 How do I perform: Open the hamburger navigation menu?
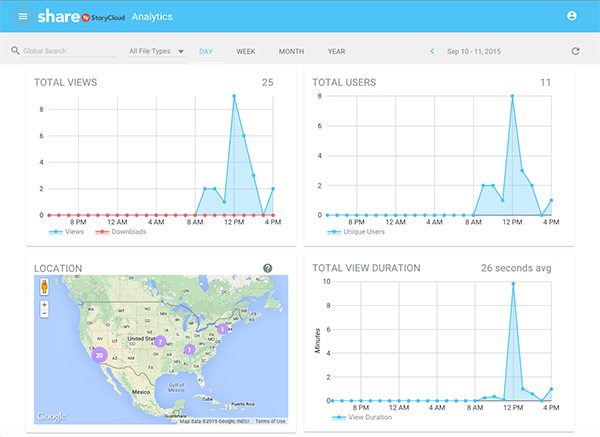tap(22, 17)
